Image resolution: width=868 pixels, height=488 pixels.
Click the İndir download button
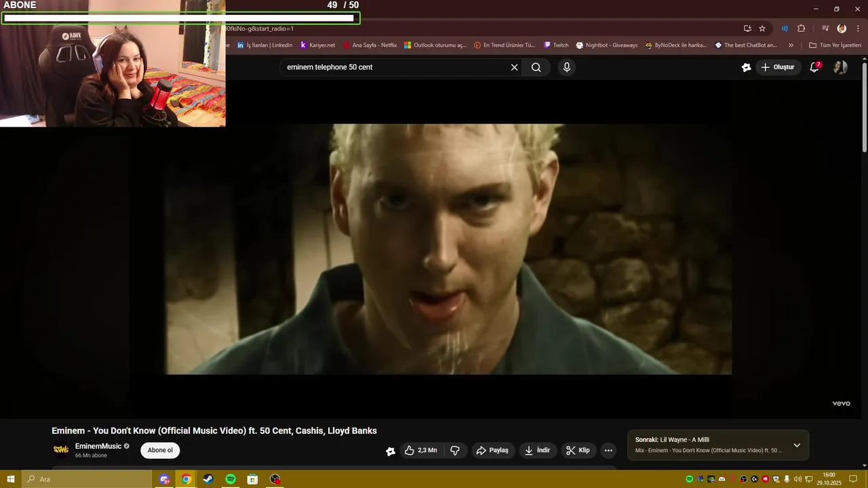(538, 450)
